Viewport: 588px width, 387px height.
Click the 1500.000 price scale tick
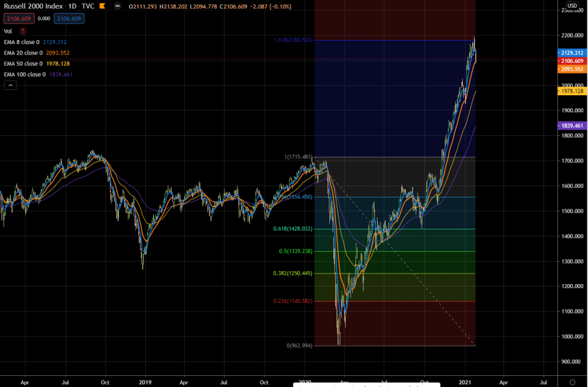click(572, 211)
